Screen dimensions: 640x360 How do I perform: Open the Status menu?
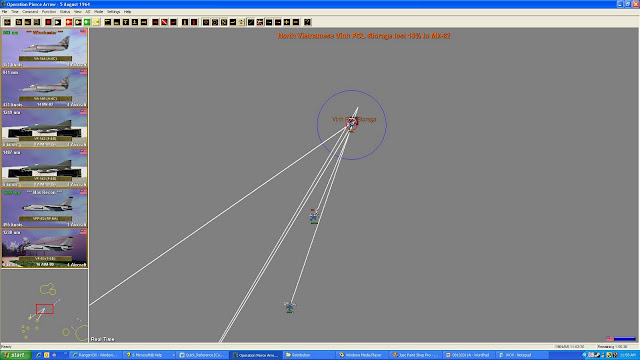[x=65, y=12]
